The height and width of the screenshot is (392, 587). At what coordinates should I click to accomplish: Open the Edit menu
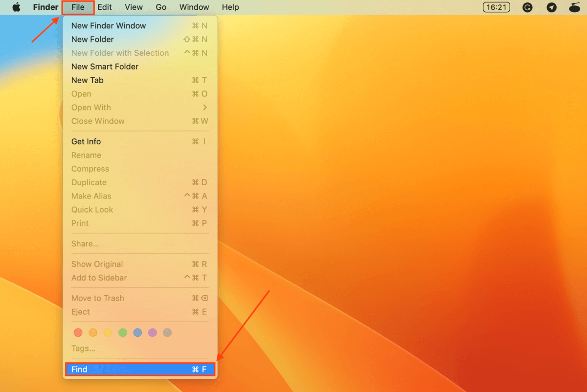pos(105,7)
